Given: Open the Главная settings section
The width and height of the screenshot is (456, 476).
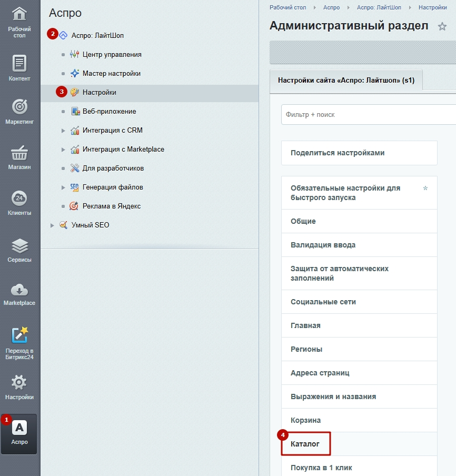Looking at the screenshot, I should pyautogui.click(x=359, y=326).
